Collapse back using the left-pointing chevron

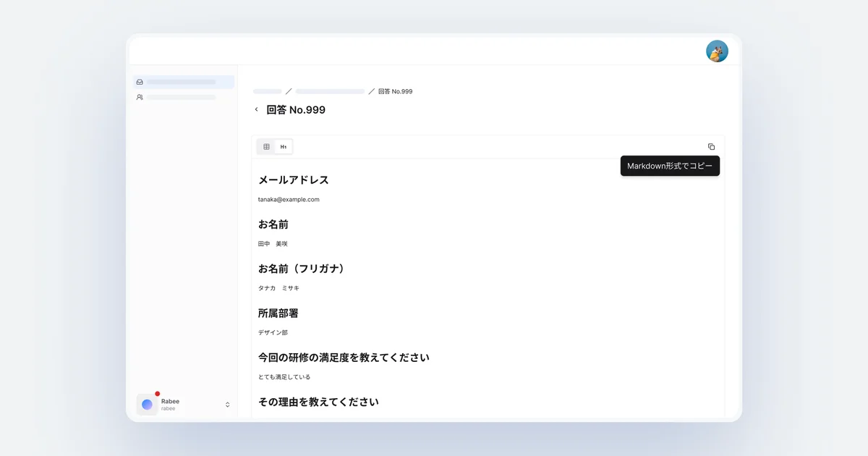[256, 109]
